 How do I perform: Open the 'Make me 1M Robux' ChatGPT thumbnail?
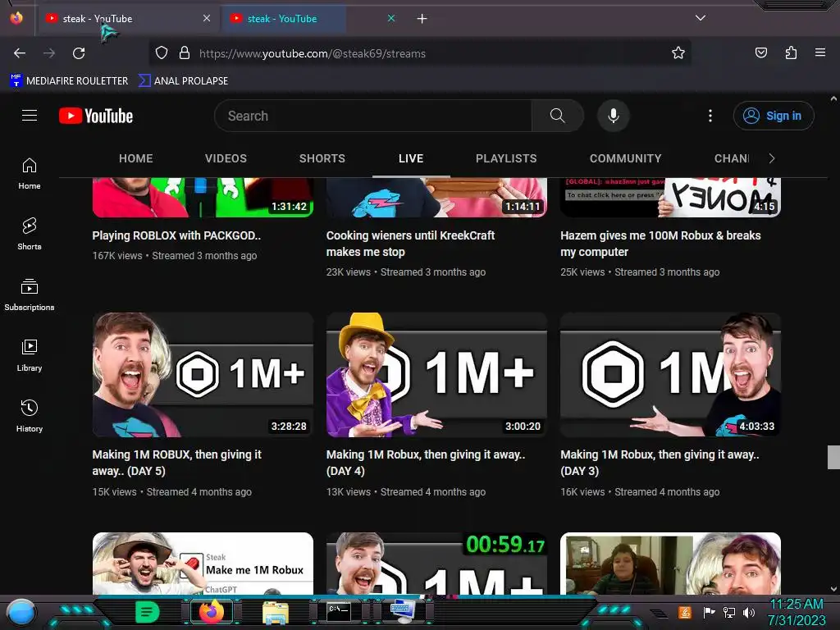[x=203, y=564]
